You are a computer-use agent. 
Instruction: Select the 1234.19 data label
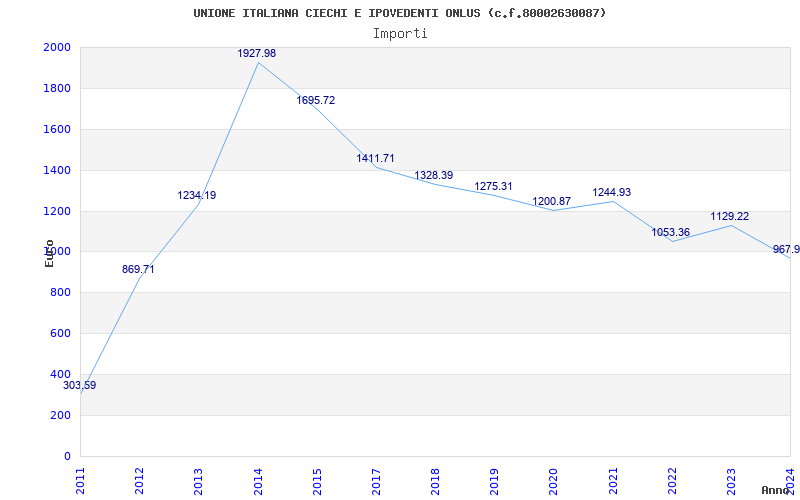point(197,195)
